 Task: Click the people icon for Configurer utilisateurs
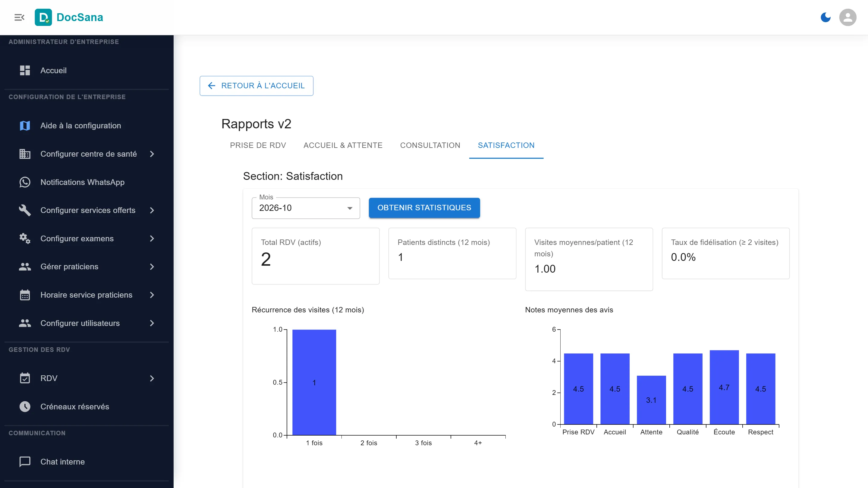25,323
